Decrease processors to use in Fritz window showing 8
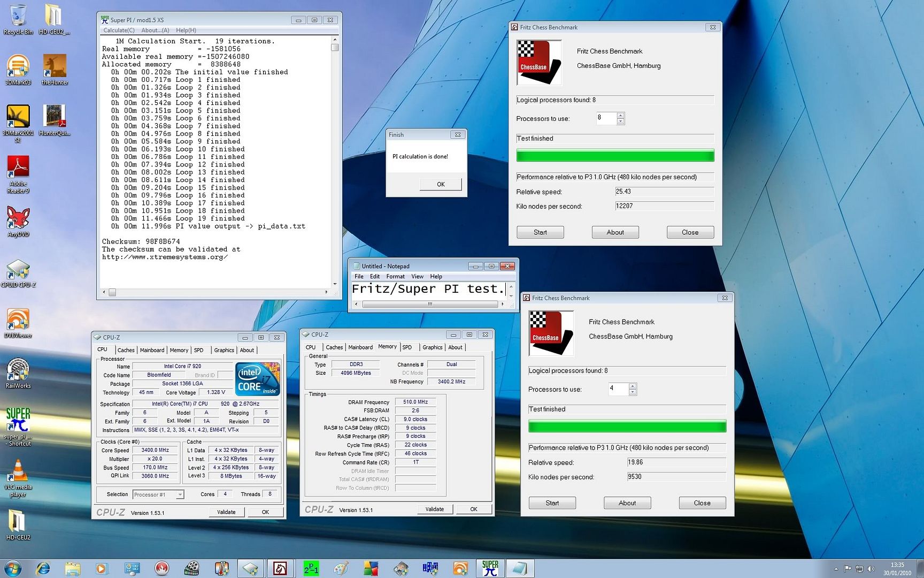This screenshot has width=924, height=578. (x=620, y=121)
